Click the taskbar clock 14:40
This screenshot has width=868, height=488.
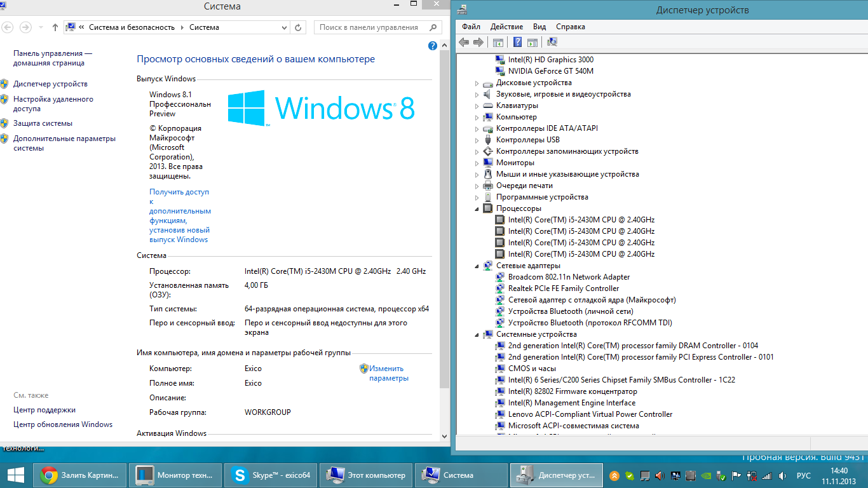coord(839,471)
